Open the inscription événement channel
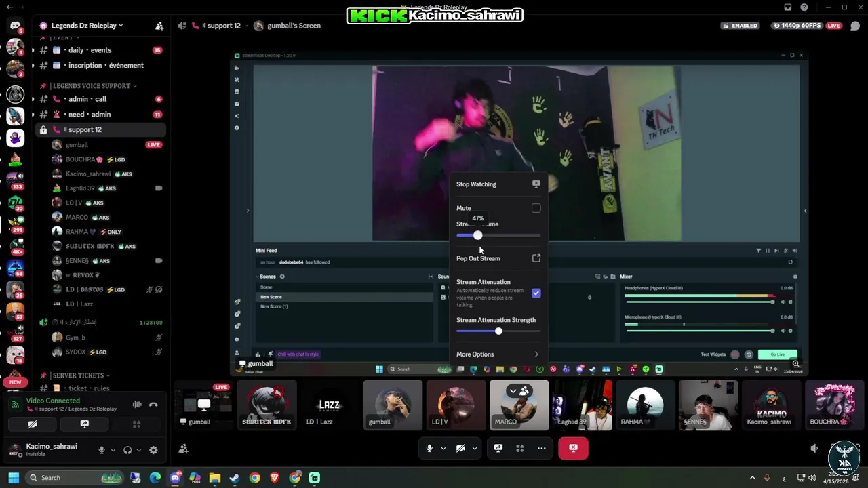Screen dimensions: 868x488 [100, 66]
